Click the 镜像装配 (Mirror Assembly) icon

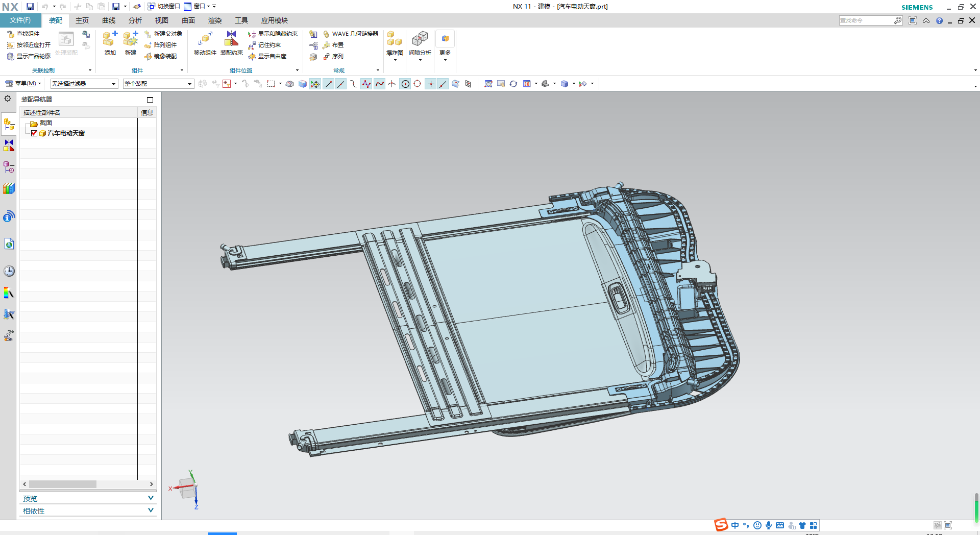click(148, 56)
